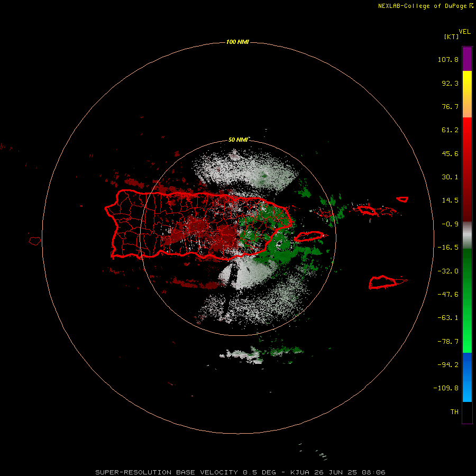The height and width of the screenshot is (476, 476).
Task: Click the St. Croix island outline in the southeast
Action: [384, 282]
